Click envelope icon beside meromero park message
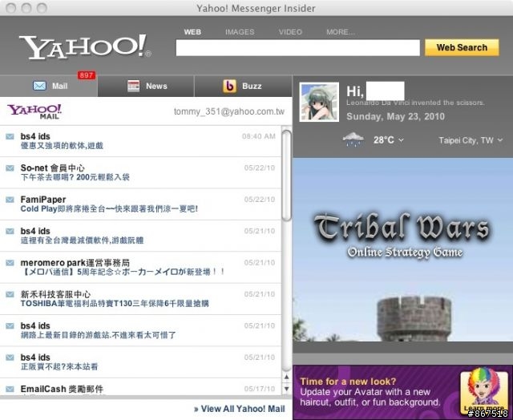 [10, 263]
